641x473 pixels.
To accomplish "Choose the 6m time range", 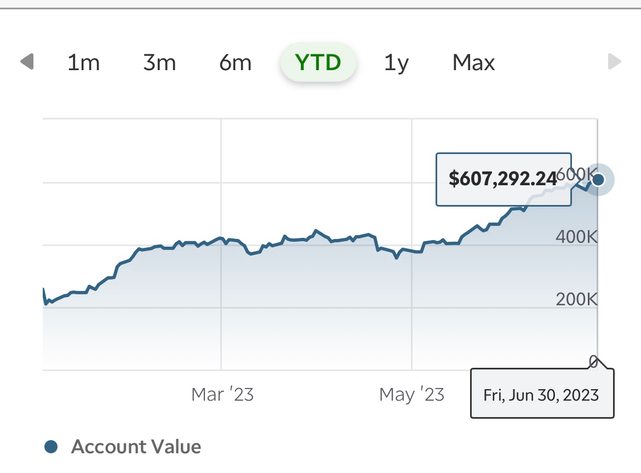I will click(235, 63).
